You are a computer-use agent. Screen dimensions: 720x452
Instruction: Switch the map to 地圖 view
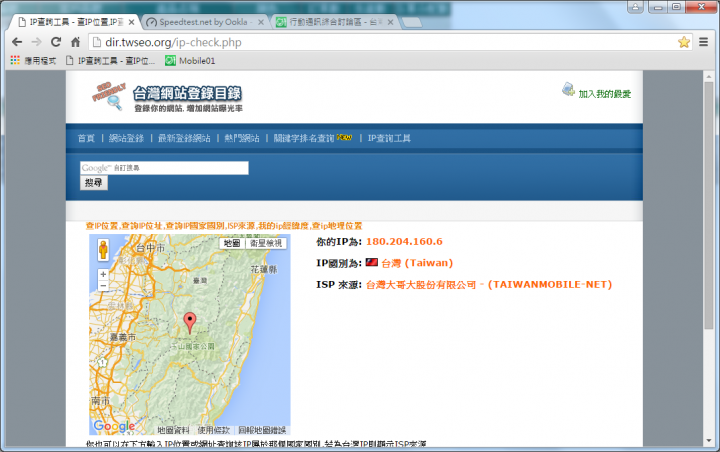232,243
